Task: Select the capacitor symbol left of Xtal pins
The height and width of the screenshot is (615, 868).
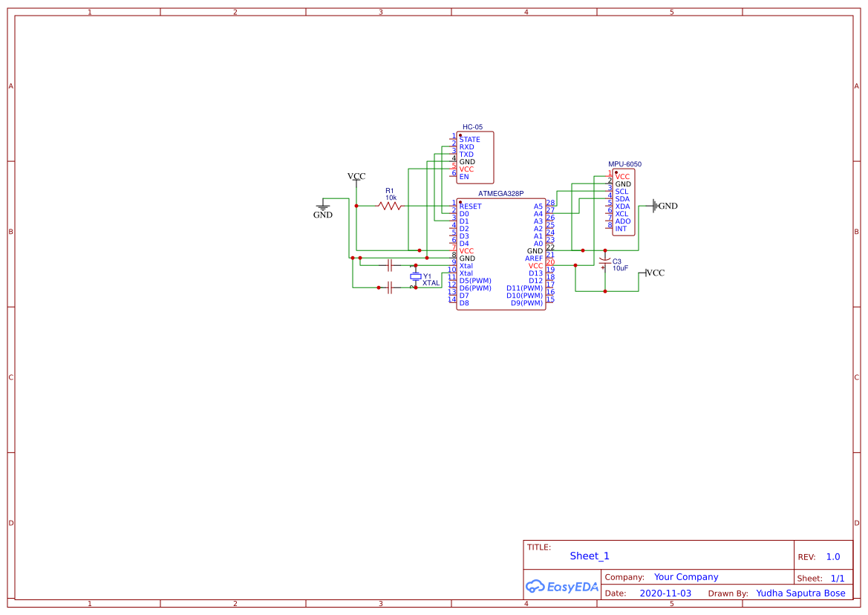Action: [390, 265]
